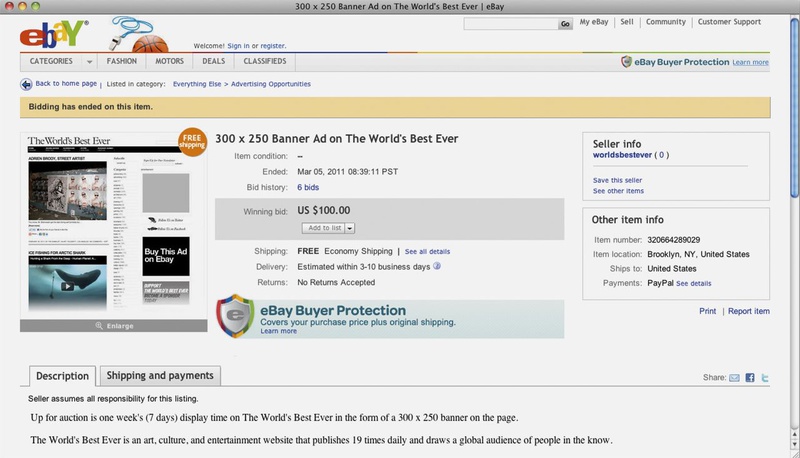Open the Community link
Screen dimensions: 800x458
click(666, 22)
